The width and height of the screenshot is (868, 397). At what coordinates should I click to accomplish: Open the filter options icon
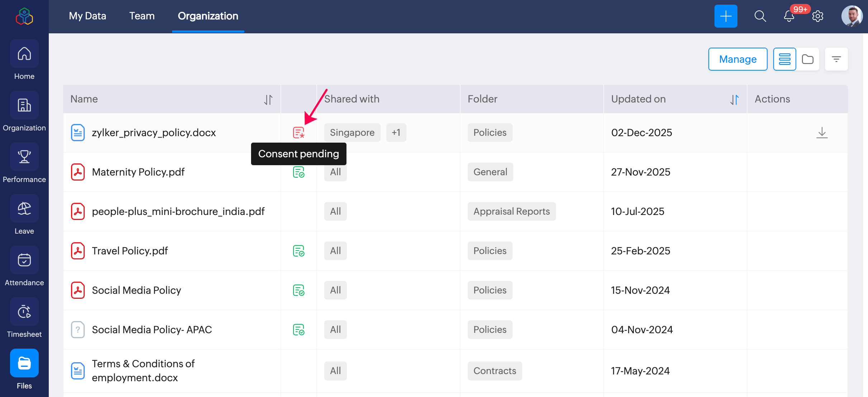(836, 59)
